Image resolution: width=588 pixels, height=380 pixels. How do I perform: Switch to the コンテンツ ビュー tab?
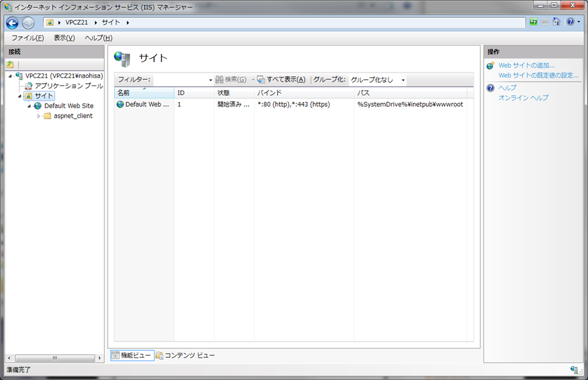click(185, 355)
